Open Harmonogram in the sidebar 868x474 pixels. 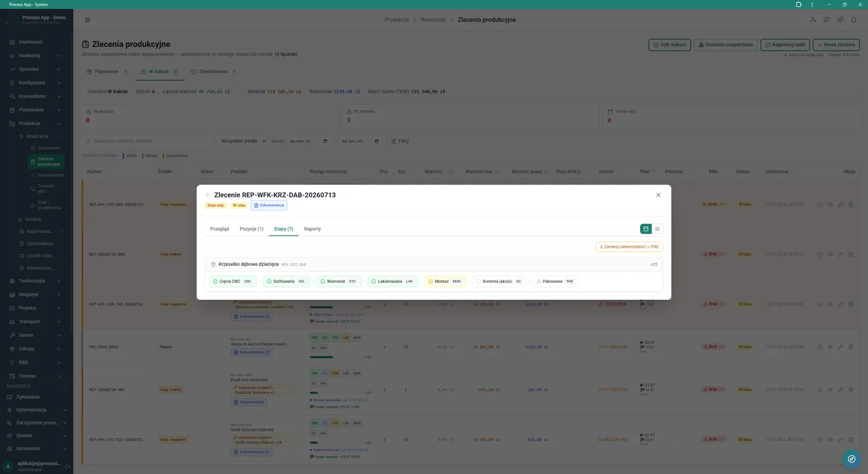pyautogui.click(x=47, y=175)
